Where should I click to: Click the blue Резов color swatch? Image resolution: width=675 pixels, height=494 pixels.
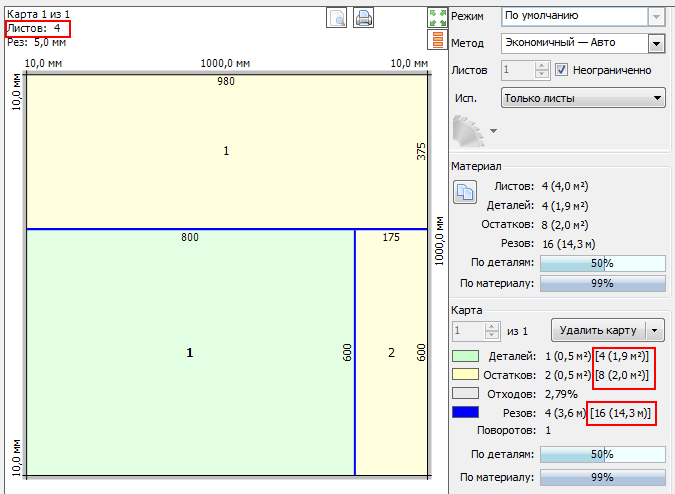[x=465, y=412]
